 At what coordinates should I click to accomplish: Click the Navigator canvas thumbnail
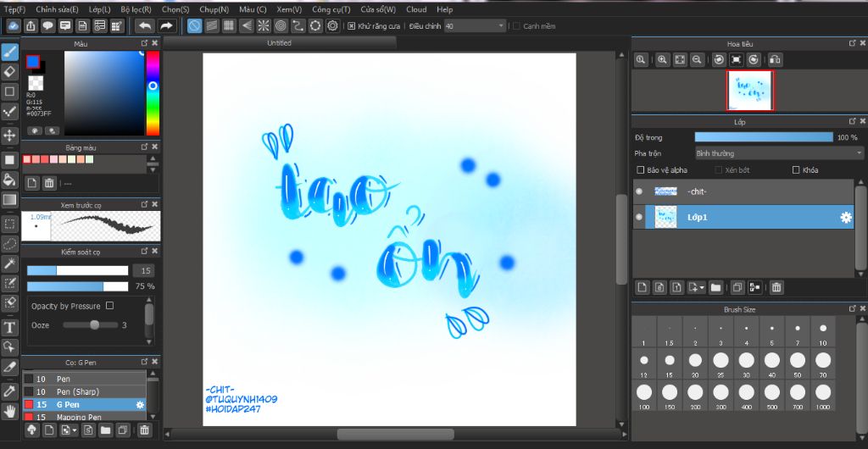pos(750,90)
